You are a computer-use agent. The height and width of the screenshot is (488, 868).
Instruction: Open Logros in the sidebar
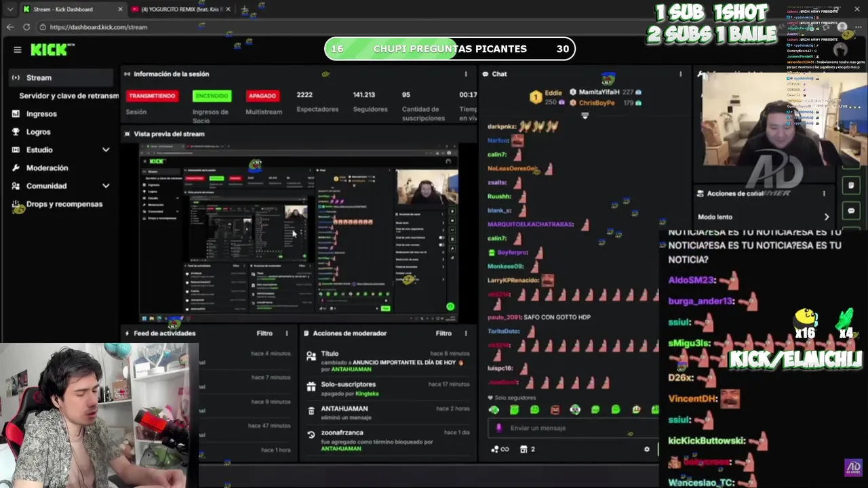pos(38,131)
